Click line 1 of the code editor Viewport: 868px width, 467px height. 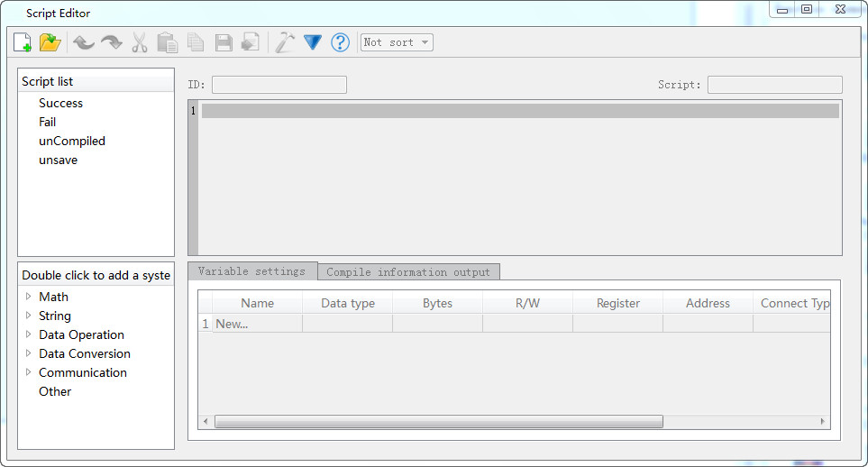pos(520,111)
